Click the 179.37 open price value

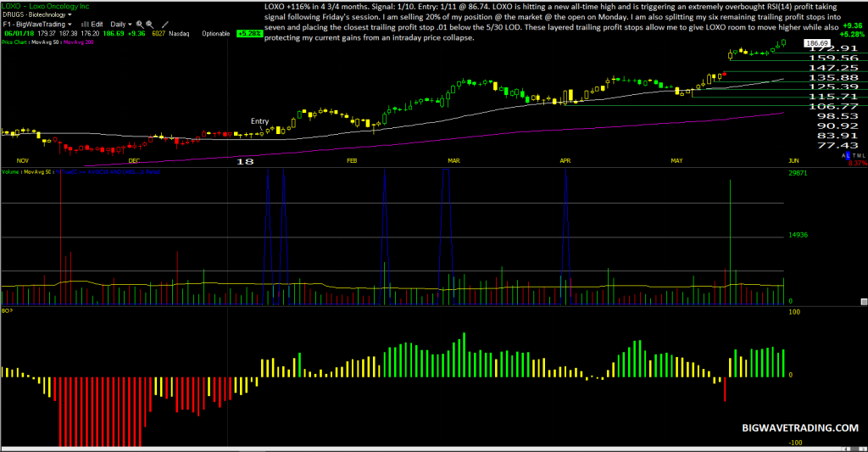click(x=47, y=33)
